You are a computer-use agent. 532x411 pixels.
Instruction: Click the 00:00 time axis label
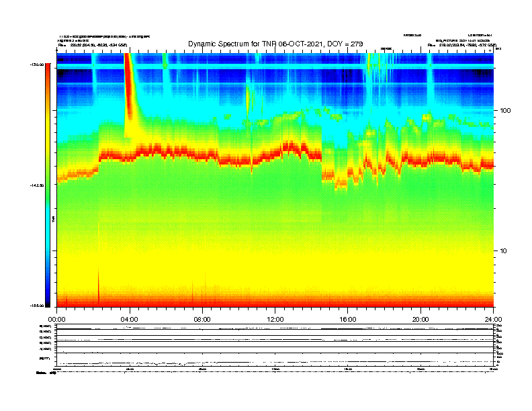tap(56, 320)
